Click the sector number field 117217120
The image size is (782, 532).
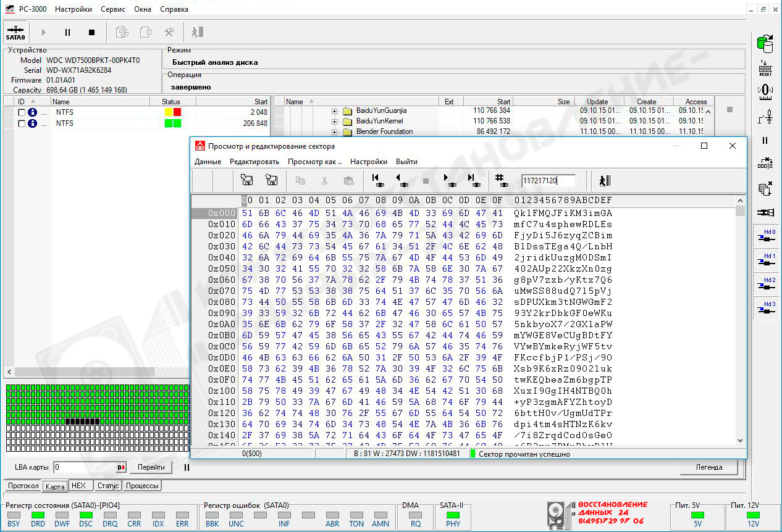tap(549, 181)
